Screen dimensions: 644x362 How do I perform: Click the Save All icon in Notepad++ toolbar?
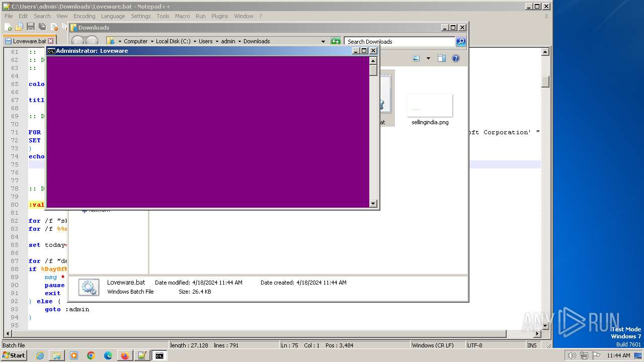[x=42, y=27]
